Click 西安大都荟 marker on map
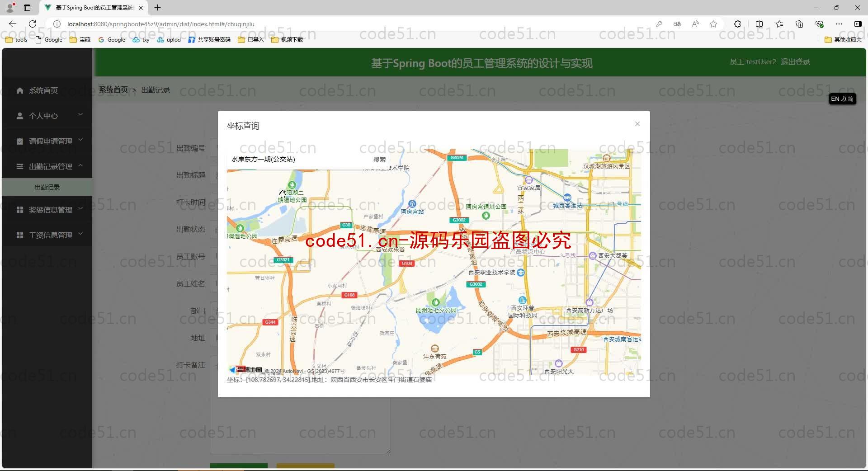The width and height of the screenshot is (868, 471). (x=593, y=256)
